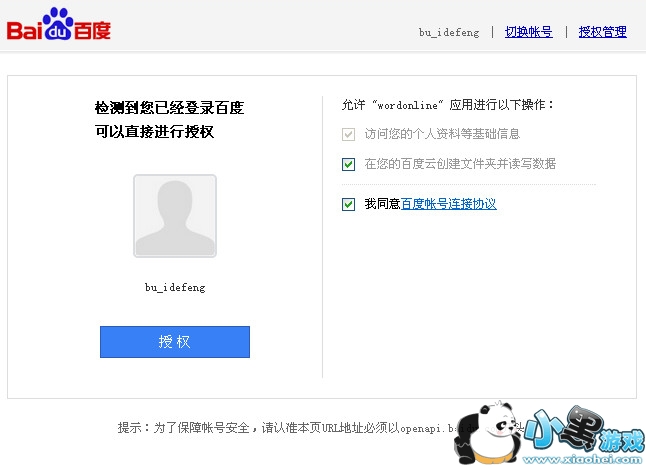
Task: Click the 可以直接进行授权 text
Action: coord(154,132)
